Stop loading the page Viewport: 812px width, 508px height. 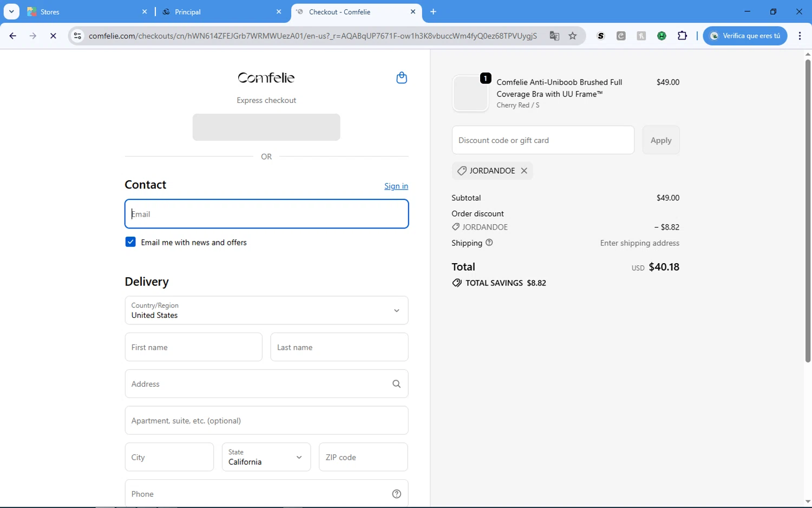53,36
